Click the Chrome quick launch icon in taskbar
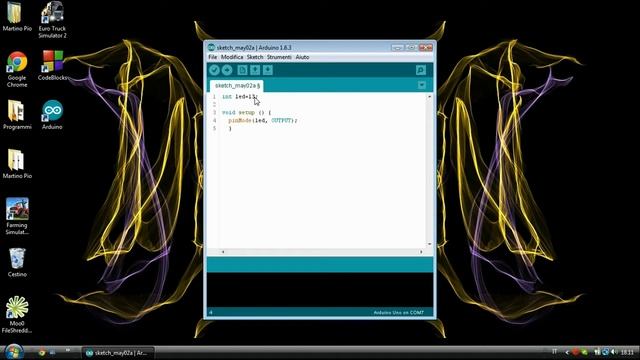 pos(42,352)
